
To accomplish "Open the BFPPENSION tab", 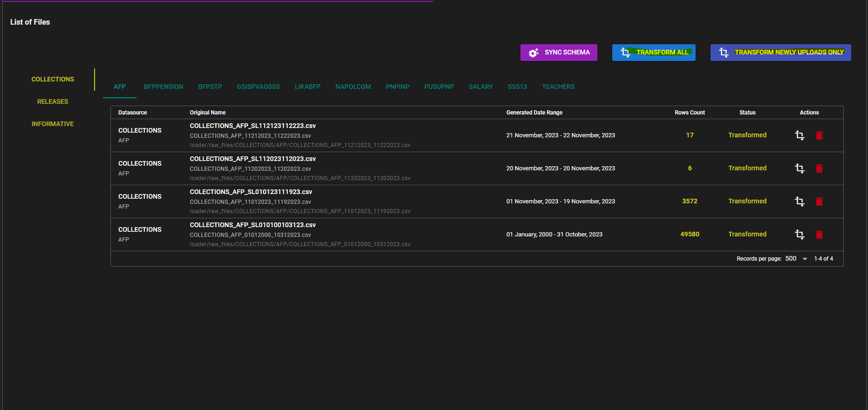I will pos(164,87).
